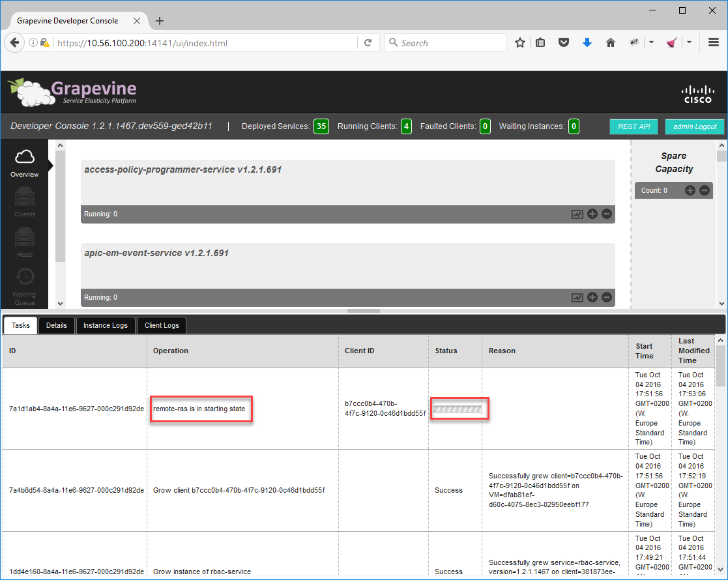The height and width of the screenshot is (580, 728).
Task: Open dropdown next to the pink broom icon
Action: (x=689, y=42)
